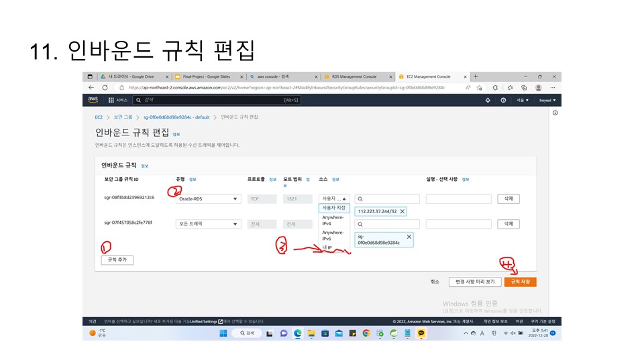Viewport: 644px width, 362px height.
Task: Switch to Final-Project Google Slides tab
Action: pos(209,76)
